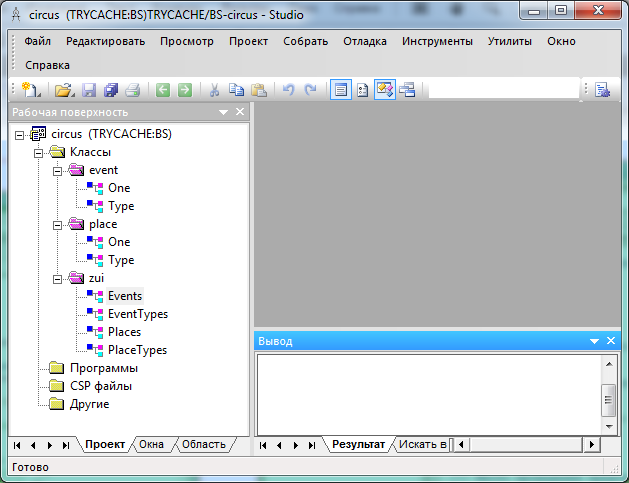Click the Studio application icon in title bar
The image size is (629, 483).
[x=16, y=14]
